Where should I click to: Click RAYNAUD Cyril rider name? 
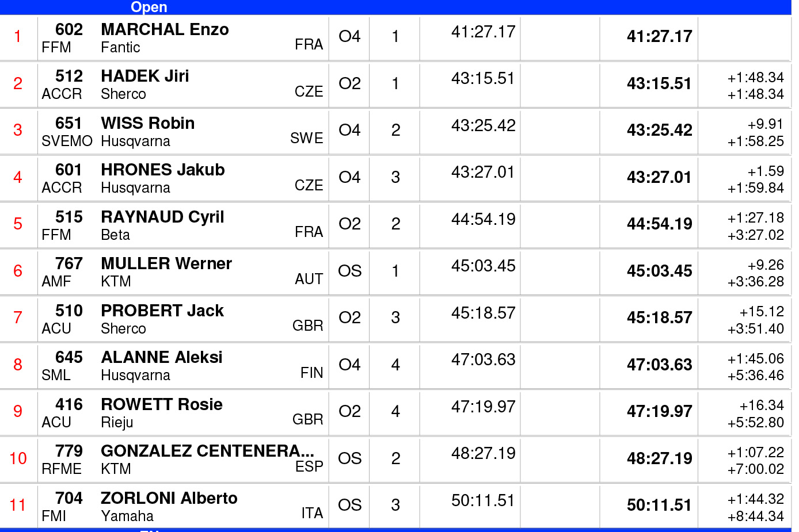[162, 217]
